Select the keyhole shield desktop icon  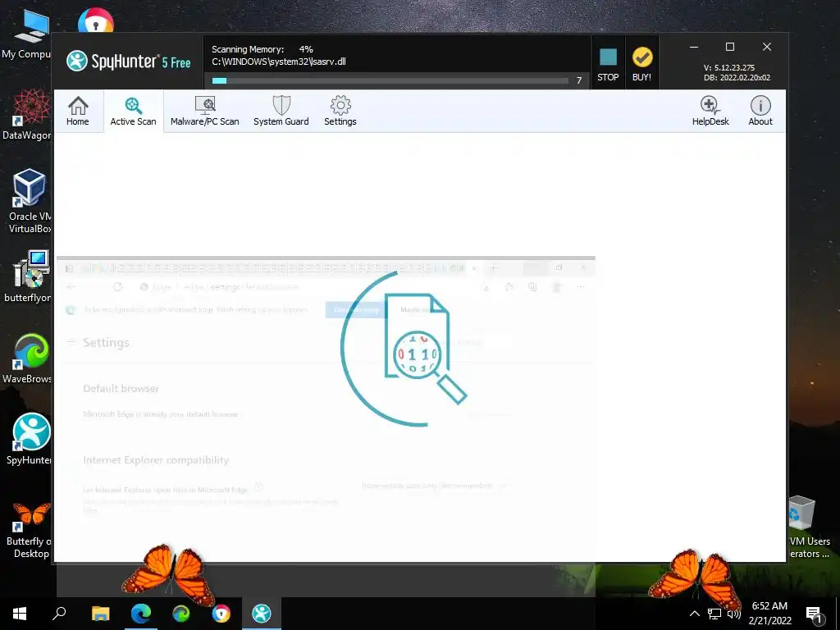(x=95, y=21)
